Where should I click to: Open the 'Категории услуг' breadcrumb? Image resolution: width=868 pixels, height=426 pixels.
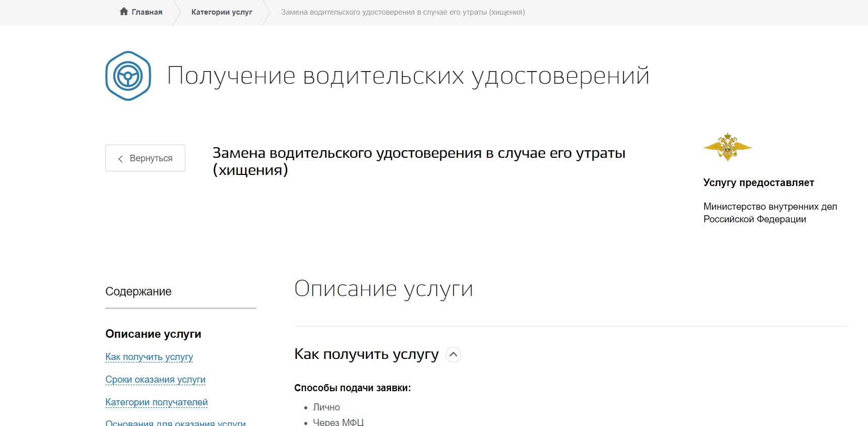(222, 12)
